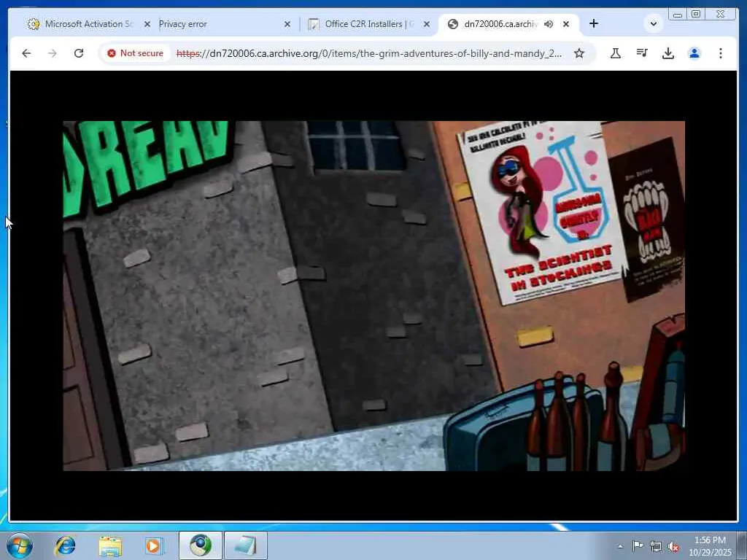Switch to Microsoft Activation Scripts tab
747x560 pixels.
coord(88,24)
